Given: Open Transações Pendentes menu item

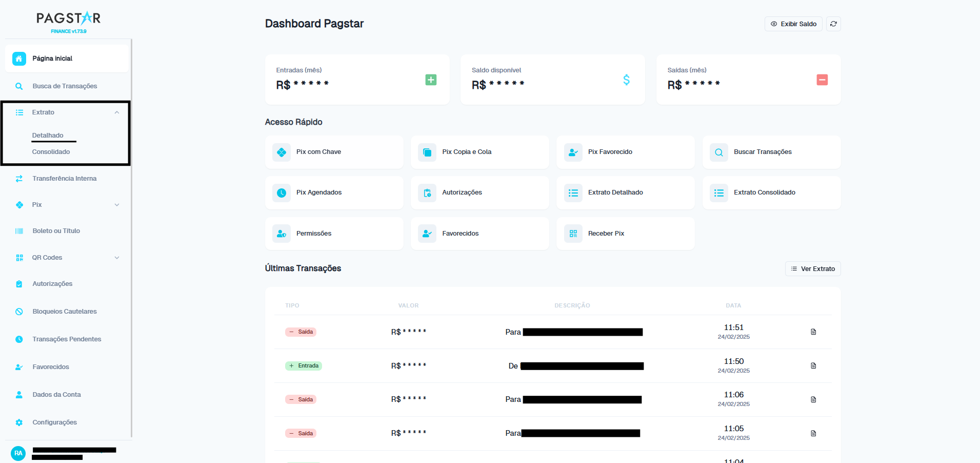Looking at the screenshot, I should (x=67, y=339).
